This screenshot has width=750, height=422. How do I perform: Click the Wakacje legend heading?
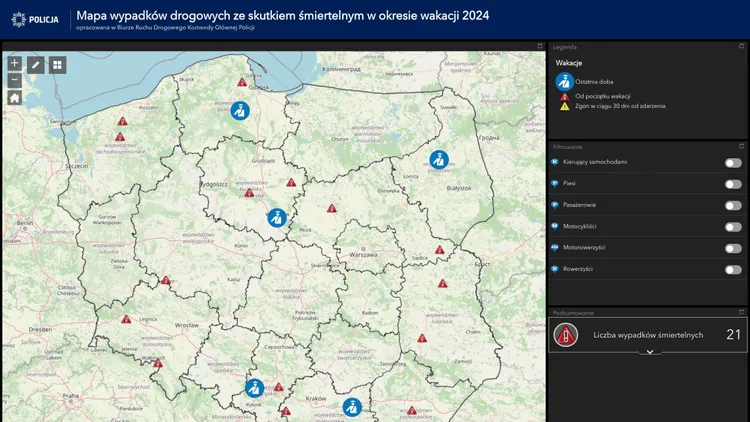[x=569, y=63]
